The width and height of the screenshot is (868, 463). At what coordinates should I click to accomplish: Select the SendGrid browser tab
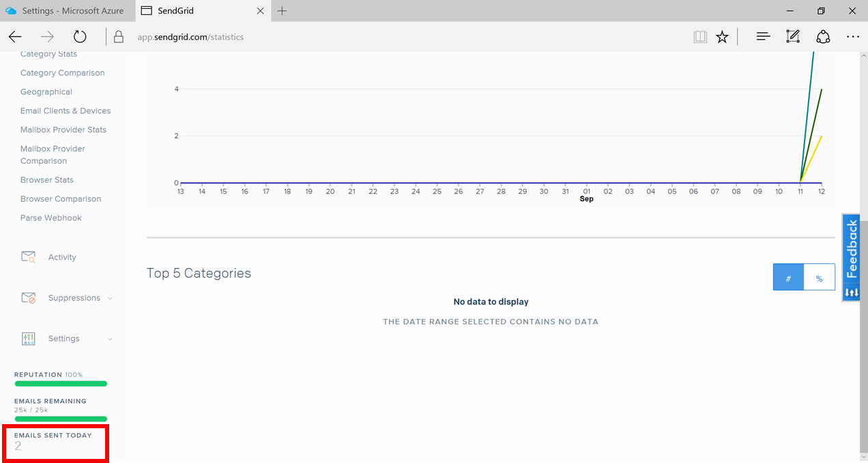203,11
